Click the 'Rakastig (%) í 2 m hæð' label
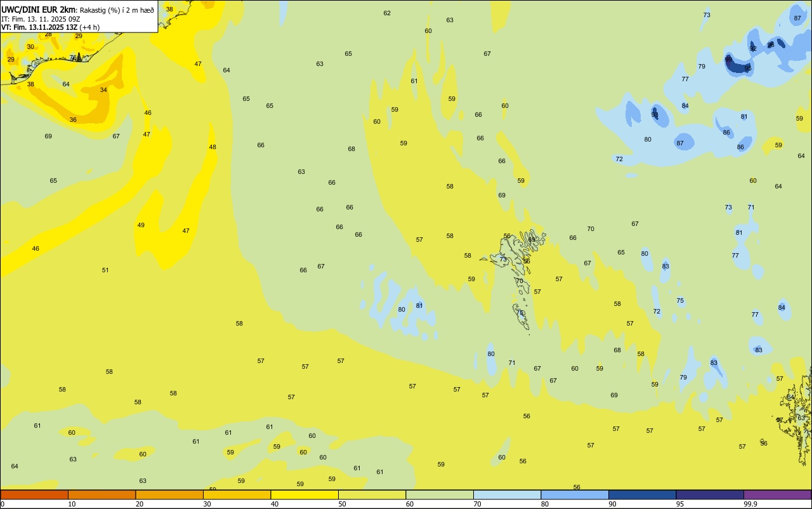 [x=117, y=10]
